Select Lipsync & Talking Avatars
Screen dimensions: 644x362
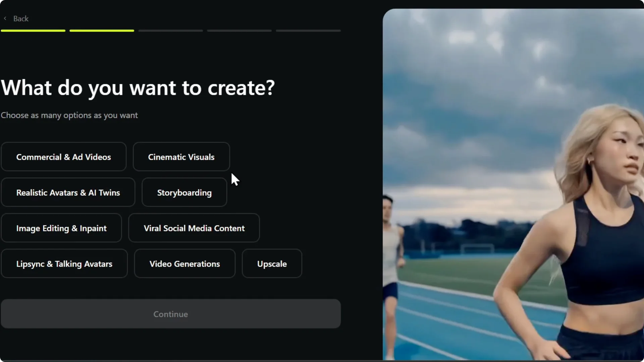(x=64, y=263)
